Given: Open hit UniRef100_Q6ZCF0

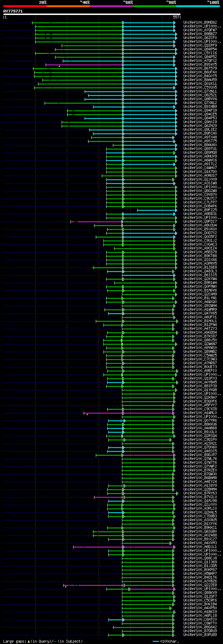Looking at the screenshot, I should pos(200,38).
